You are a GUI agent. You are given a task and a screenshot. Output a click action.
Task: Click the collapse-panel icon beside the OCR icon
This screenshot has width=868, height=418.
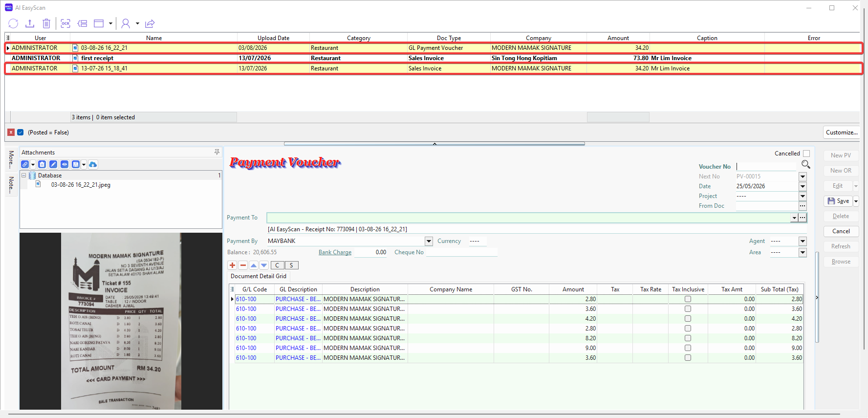click(x=83, y=23)
